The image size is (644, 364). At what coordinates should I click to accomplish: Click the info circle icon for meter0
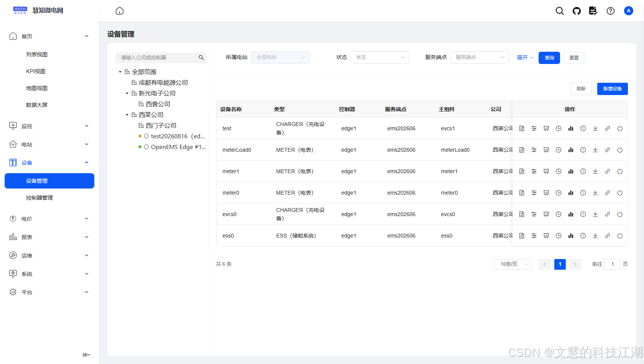click(583, 193)
